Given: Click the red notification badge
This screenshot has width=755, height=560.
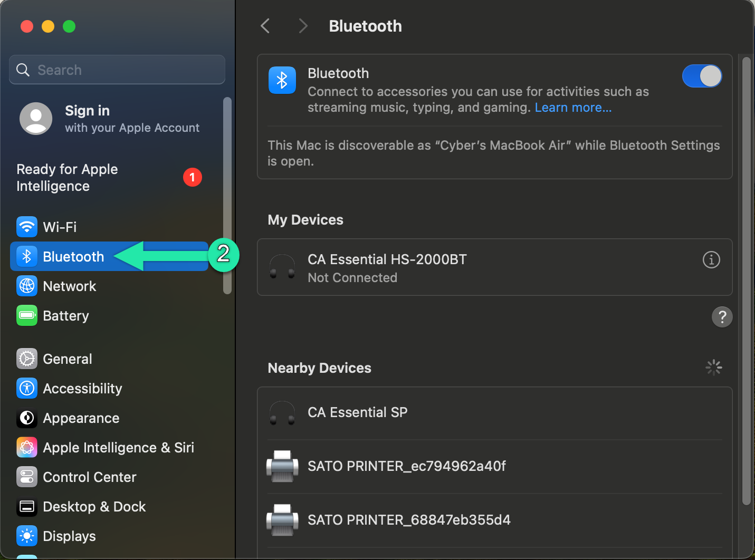Looking at the screenshot, I should tap(193, 177).
